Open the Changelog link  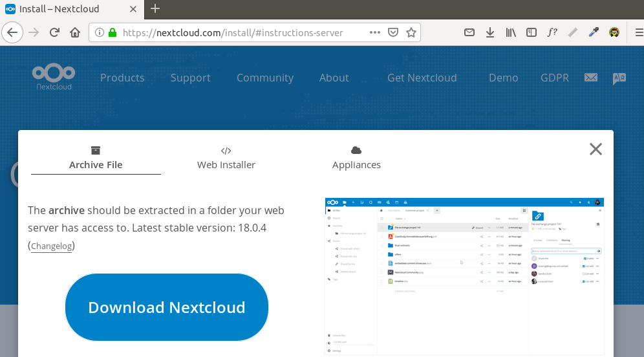point(52,246)
